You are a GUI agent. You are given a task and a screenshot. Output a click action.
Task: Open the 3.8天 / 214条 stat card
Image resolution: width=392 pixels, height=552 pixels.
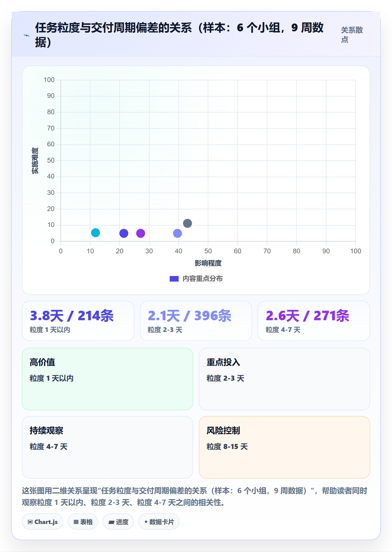tap(78, 321)
